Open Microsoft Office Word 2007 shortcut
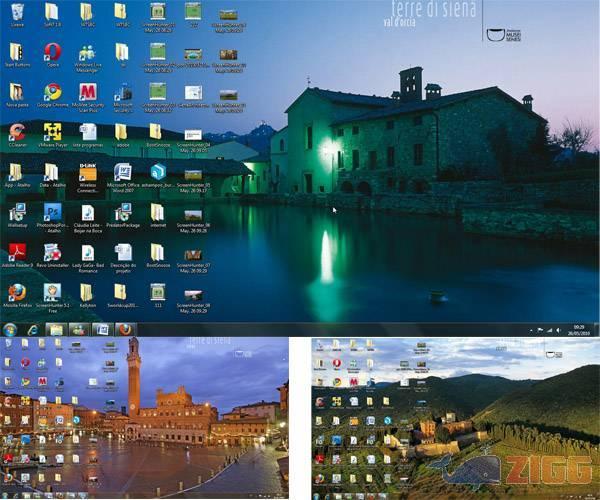This screenshot has width=600, height=500. tap(122, 172)
